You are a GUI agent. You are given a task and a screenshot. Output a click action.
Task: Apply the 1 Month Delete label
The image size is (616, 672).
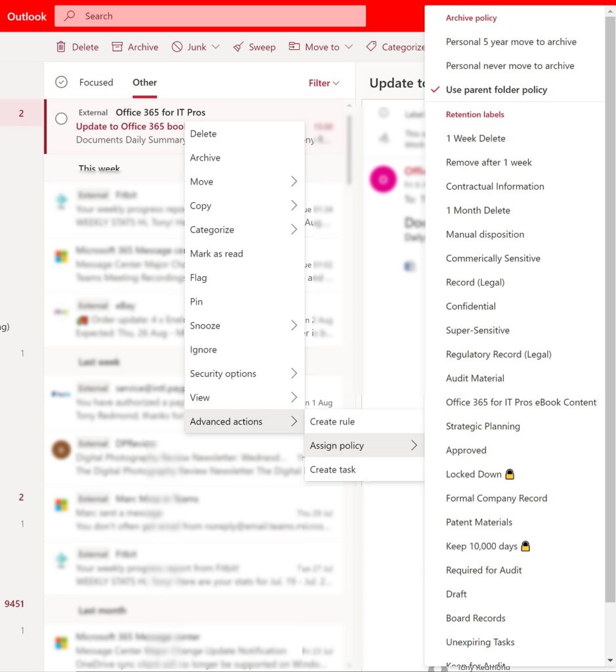[x=514, y=211]
